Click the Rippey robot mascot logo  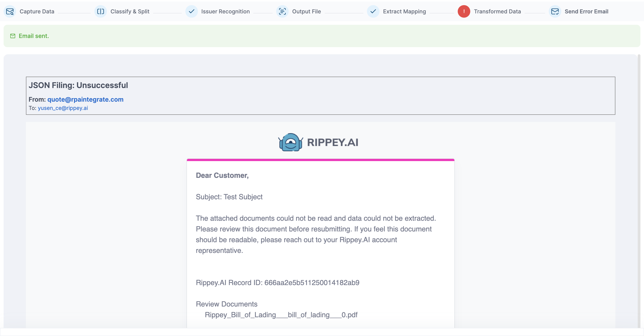(x=290, y=142)
